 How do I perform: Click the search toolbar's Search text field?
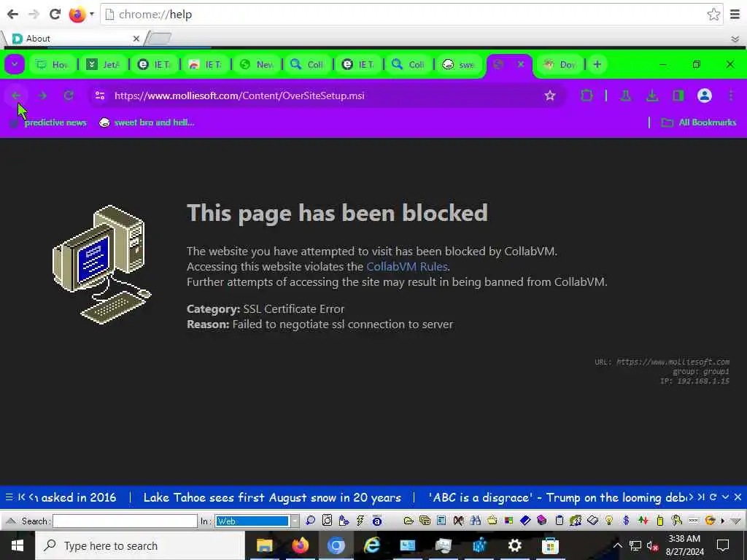click(125, 521)
